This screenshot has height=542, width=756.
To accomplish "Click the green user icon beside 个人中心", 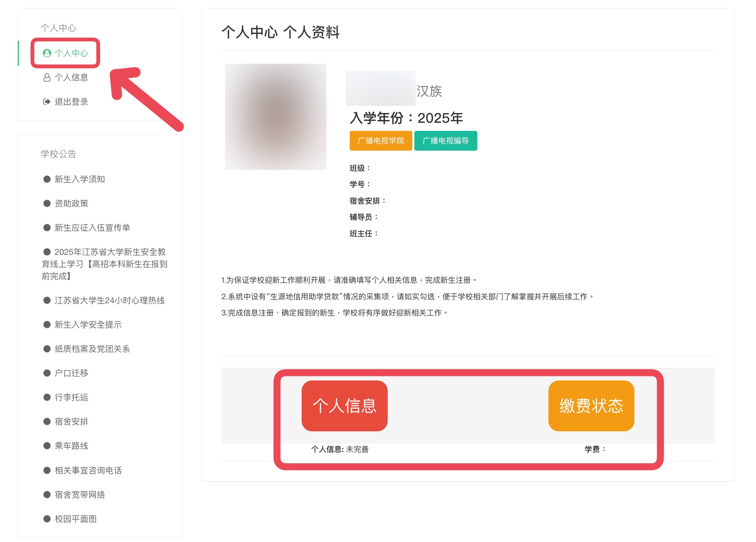I will (x=47, y=53).
